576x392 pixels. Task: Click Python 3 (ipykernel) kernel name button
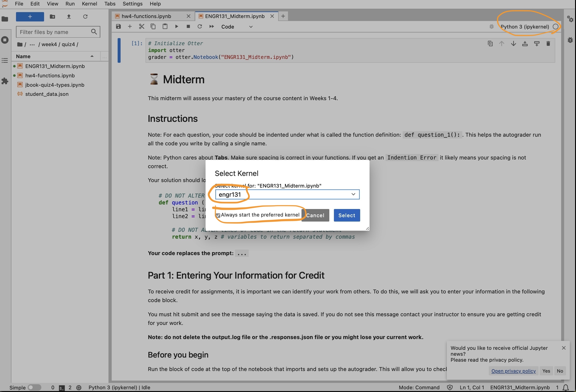525,27
